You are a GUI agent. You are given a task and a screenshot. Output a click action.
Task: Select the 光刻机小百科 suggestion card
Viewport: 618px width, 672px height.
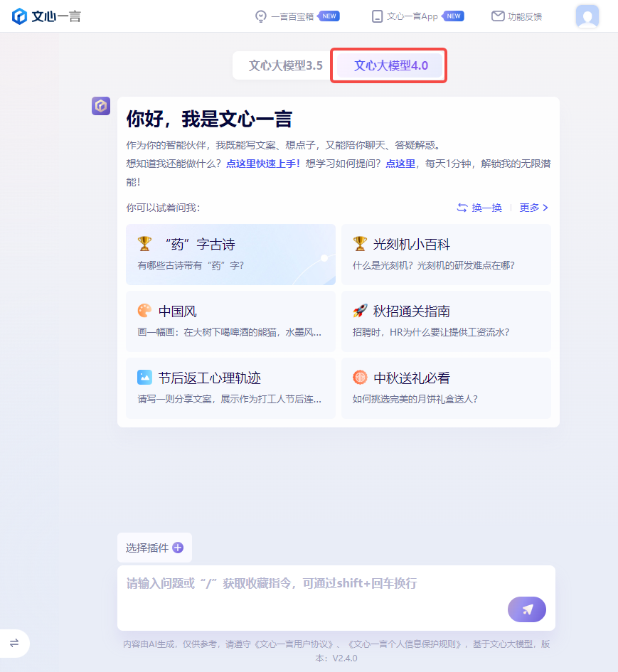[x=446, y=254]
